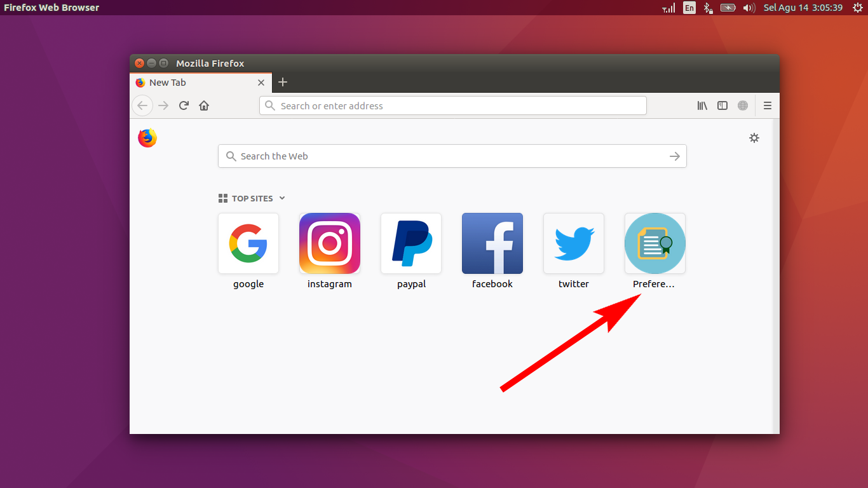Viewport: 868px width, 488px height.
Task: Click the Firefox logo on page
Action: click(x=147, y=138)
